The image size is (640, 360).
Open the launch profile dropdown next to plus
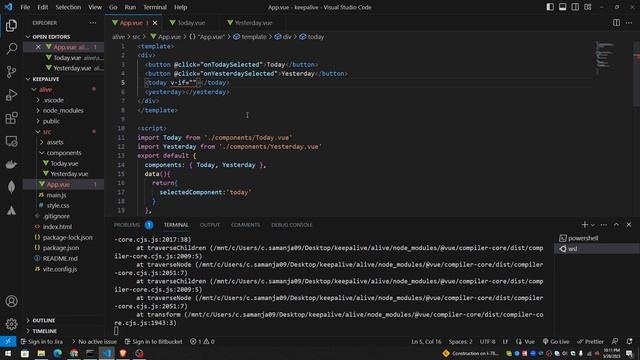click(x=593, y=225)
